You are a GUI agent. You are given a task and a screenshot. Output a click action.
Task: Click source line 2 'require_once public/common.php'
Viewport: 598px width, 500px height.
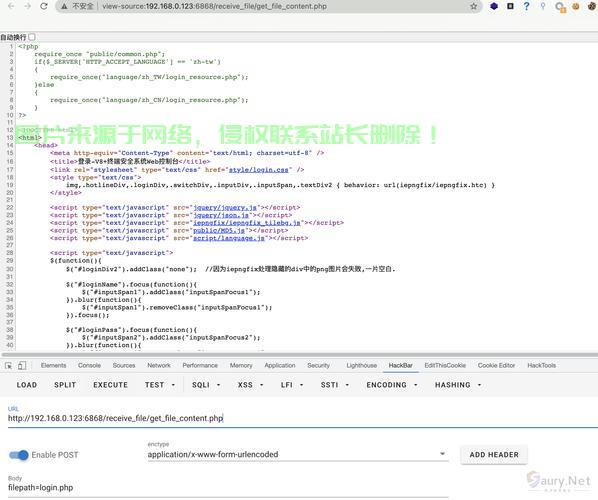point(99,54)
